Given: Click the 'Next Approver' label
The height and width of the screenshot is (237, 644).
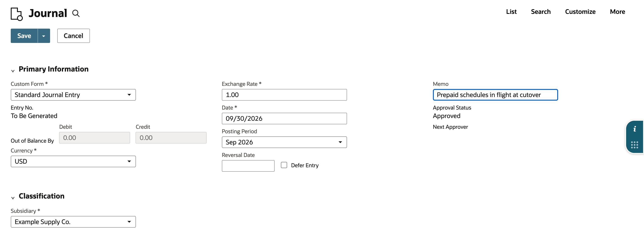Looking at the screenshot, I should (x=450, y=127).
